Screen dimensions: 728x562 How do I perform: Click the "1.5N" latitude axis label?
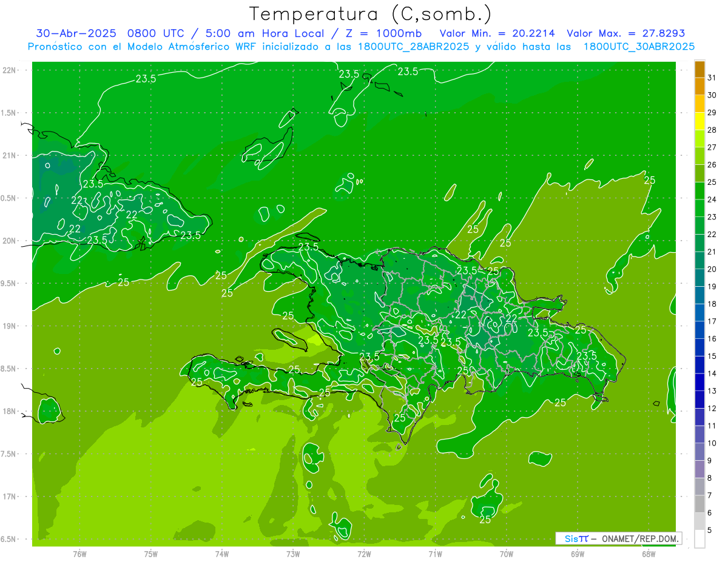click(9, 113)
